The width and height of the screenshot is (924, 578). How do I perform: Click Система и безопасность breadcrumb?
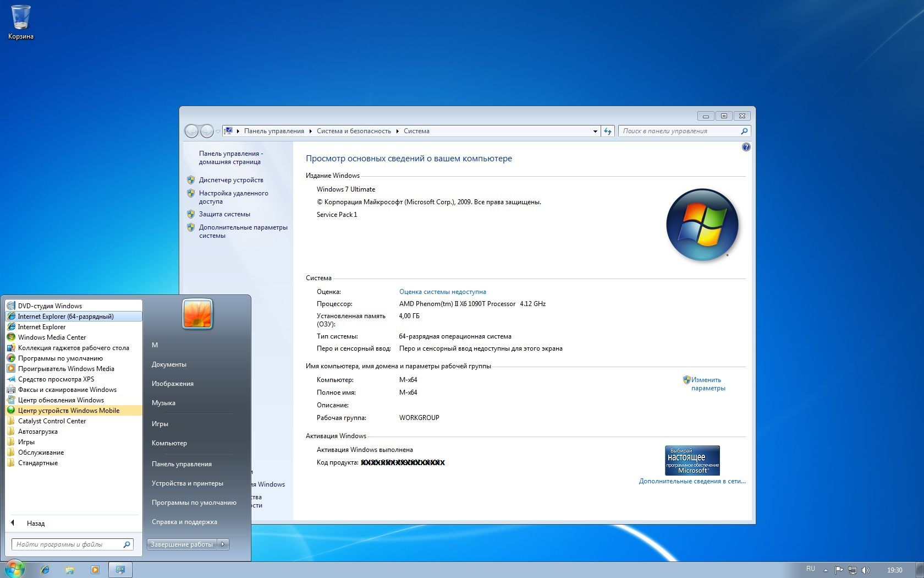tap(354, 131)
